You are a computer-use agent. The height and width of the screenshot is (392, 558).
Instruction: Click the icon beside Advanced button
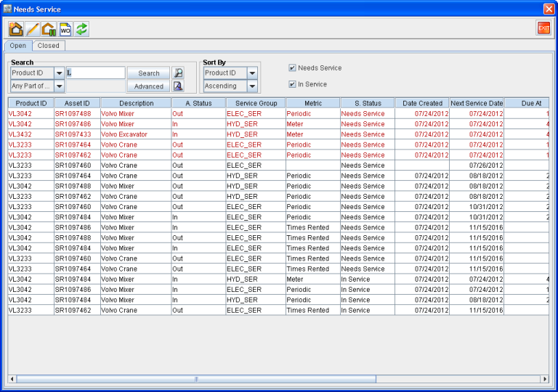(178, 86)
